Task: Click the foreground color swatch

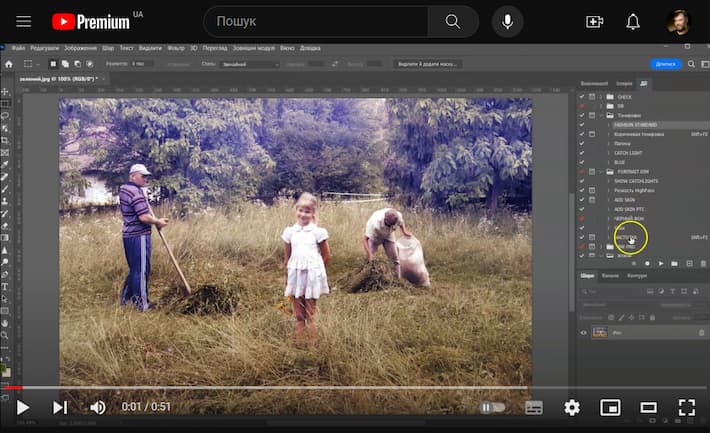Action: pyautogui.click(x=4, y=369)
